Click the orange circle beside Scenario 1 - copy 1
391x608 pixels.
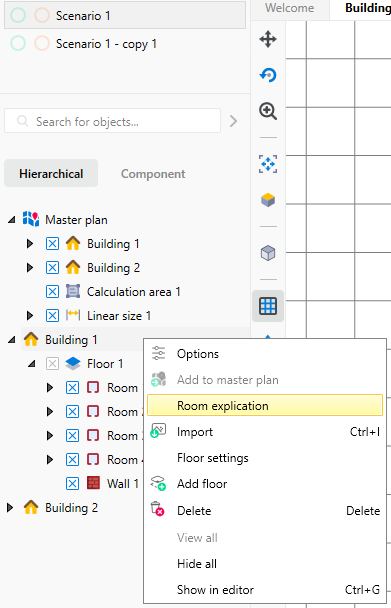point(42,43)
